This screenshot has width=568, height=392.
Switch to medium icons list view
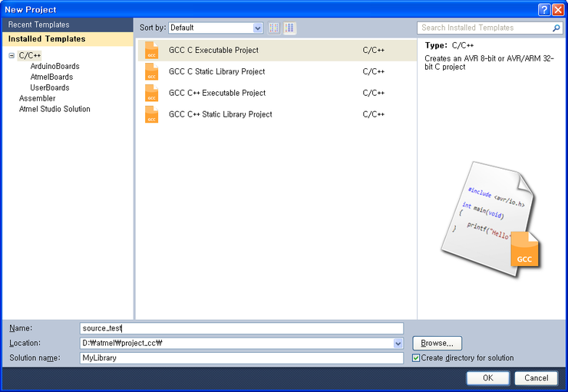click(289, 28)
